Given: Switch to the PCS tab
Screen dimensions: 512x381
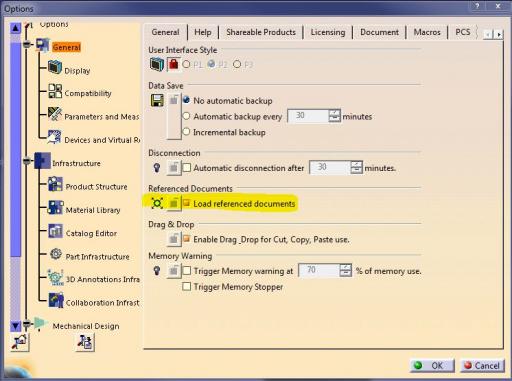Looking at the screenshot, I should [x=463, y=32].
